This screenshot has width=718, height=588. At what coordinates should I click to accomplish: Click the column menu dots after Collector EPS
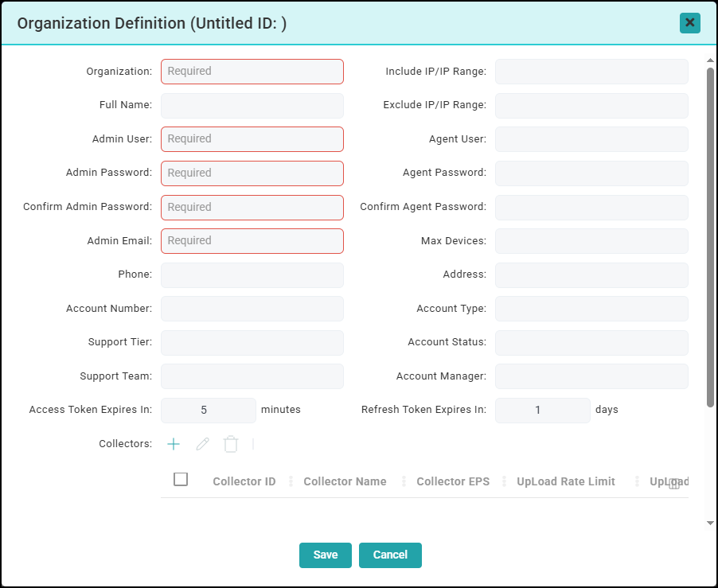click(x=504, y=481)
